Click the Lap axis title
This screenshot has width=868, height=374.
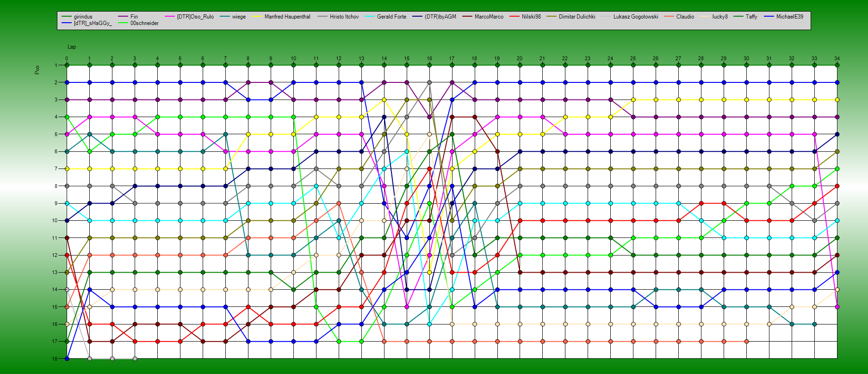[72, 47]
